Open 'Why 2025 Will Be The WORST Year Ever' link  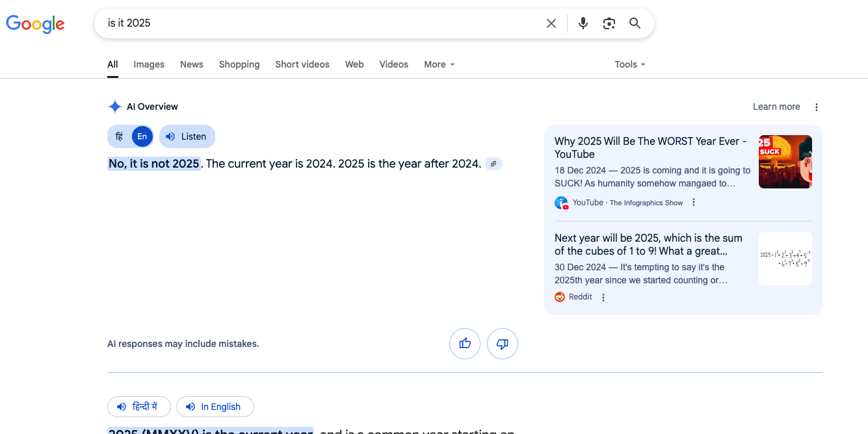(651, 147)
